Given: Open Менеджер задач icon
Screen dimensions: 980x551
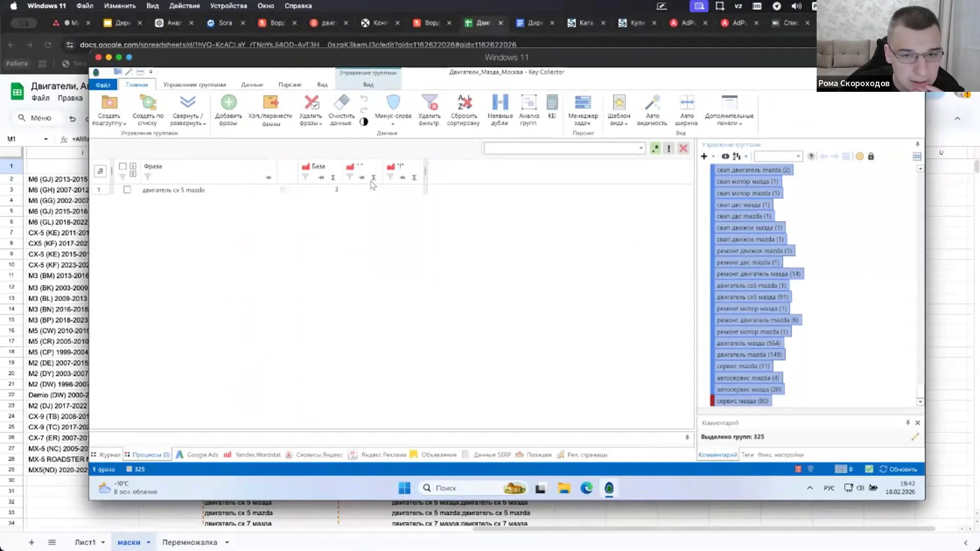Looking at the screenshot, I should click(x=583, y=103).
